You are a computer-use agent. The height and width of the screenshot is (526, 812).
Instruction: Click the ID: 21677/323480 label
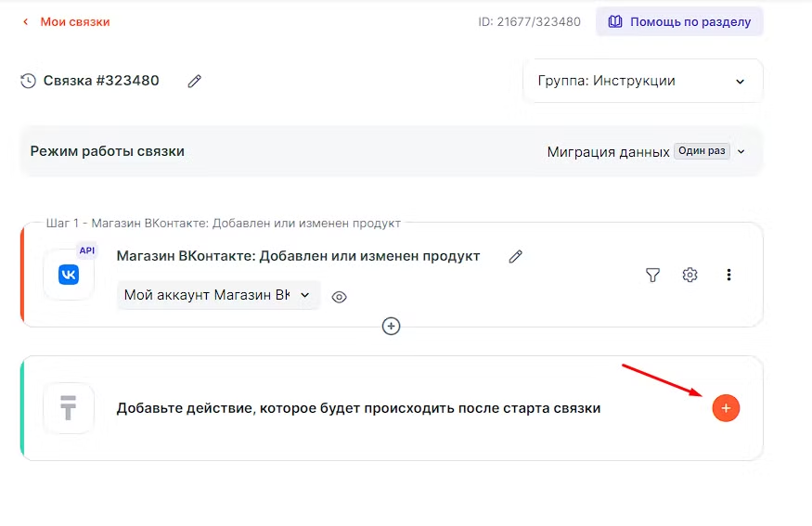click(529, 21)
